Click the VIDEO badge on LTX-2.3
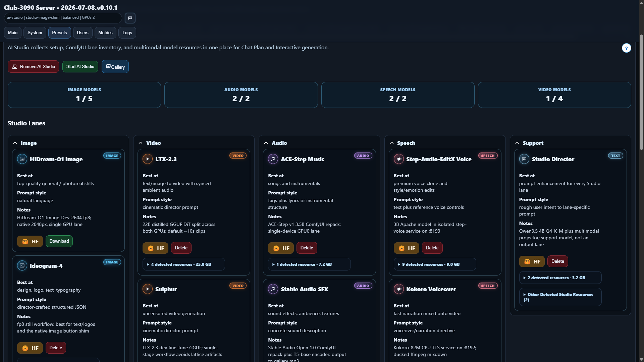The height and width of the screenshot is (362, 644). [238, 156]
